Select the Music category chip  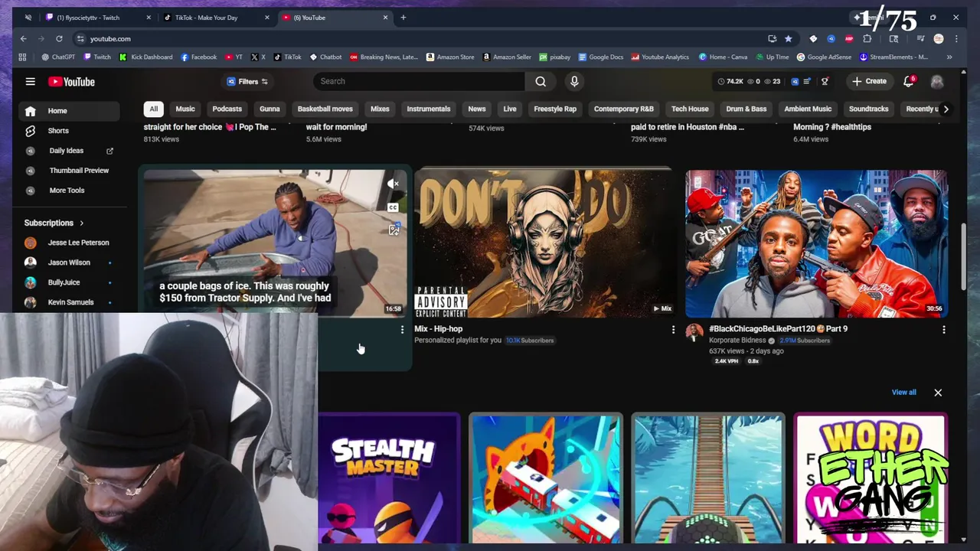185,109
